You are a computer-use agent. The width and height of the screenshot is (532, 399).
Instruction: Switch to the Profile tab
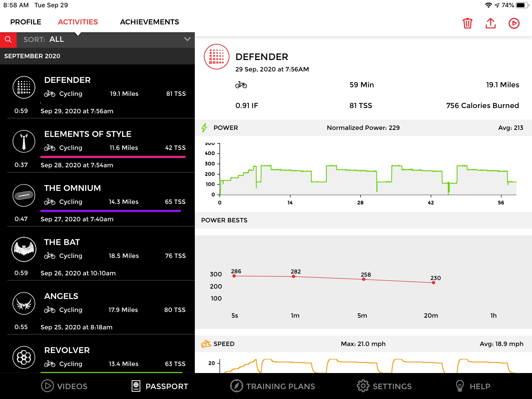[26, 22]
